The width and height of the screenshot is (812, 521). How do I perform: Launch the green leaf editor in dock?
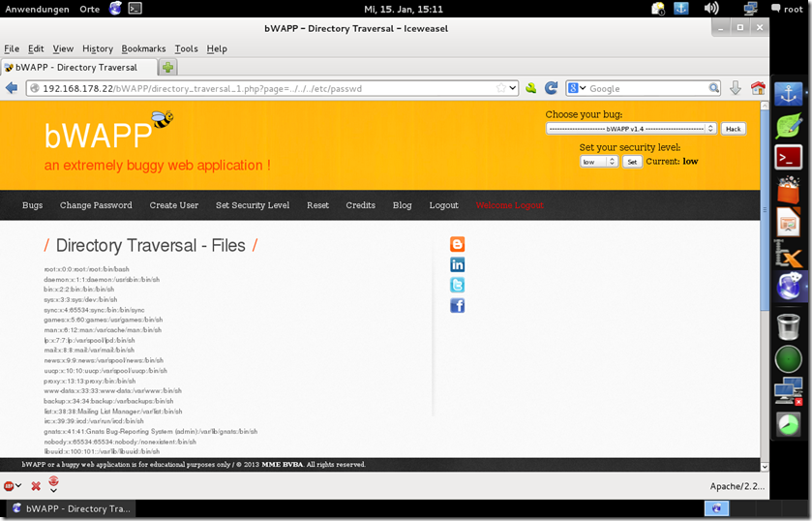point(788,127)
